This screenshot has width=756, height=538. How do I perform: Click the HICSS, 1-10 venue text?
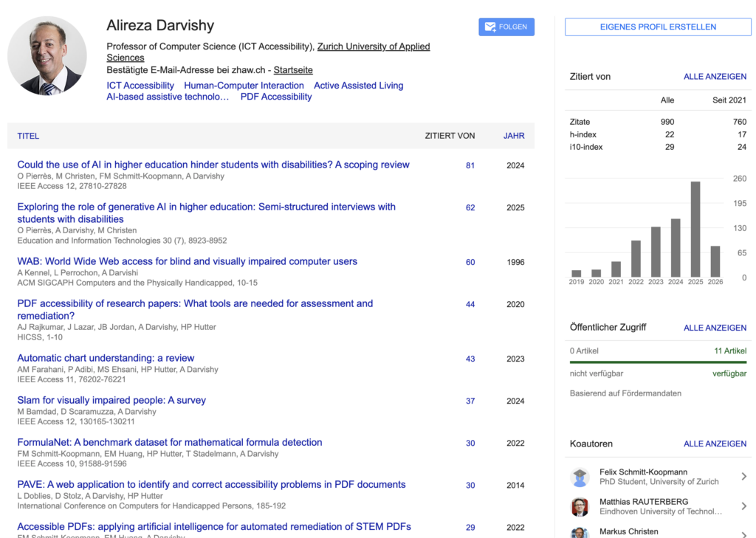pyautogui.click(x=40, y=337)
